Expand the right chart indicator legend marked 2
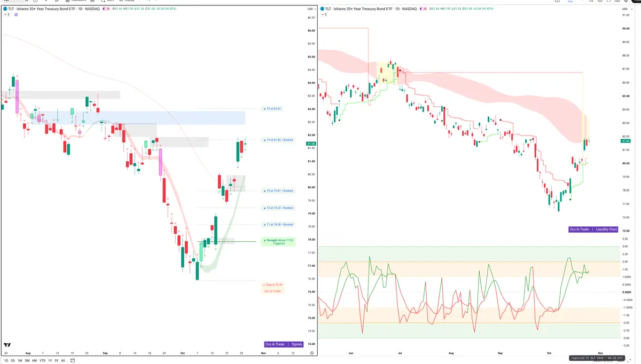The height and width of the screenshot is (364, 641). coord(324,14)
